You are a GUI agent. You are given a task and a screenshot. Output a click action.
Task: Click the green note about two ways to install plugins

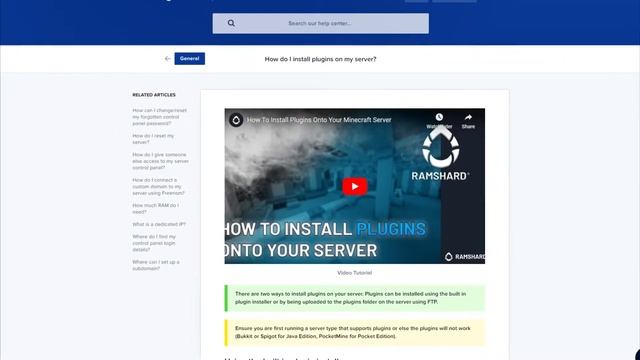[x=355, y=298]
